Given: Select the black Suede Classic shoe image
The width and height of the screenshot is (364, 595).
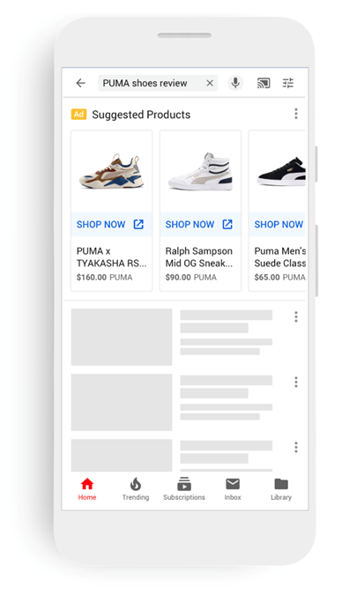Looking at the screenshot, I should [x=282, y=171].
